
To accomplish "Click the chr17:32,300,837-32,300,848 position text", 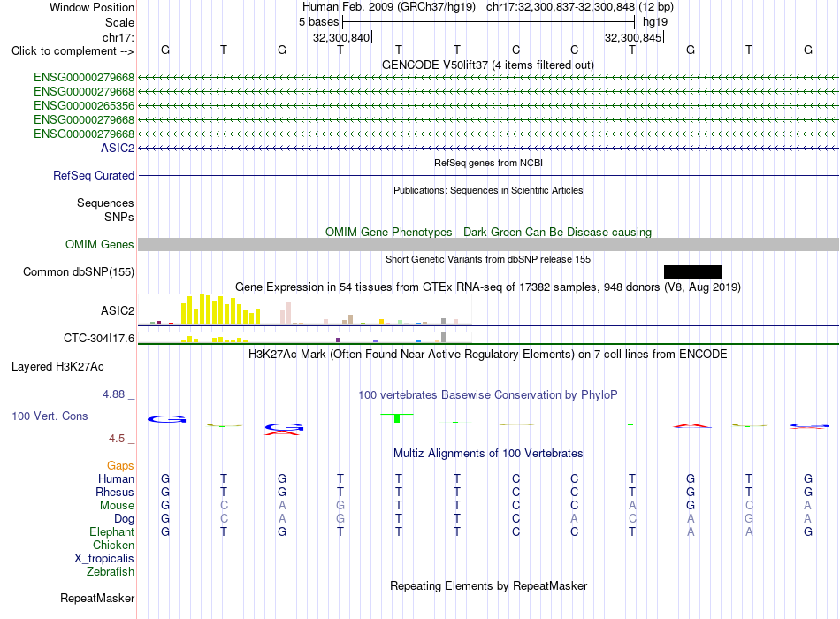I will point(561,7).
